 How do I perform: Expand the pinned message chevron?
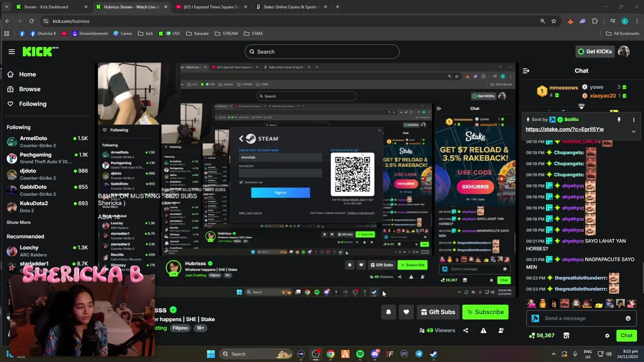coord(633,131)
